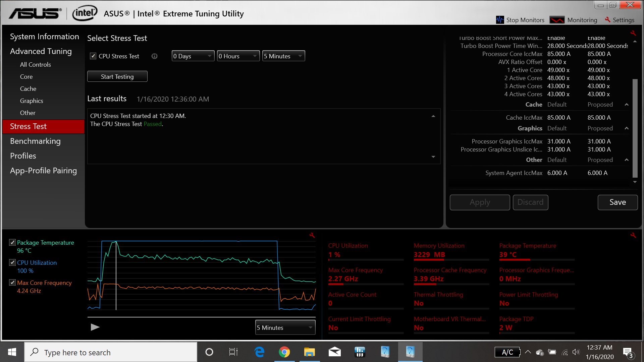The height and width of the screenshot is (362, 644).
Task: Click the Wi-Fi network tray icon
Action: [x=565, y=352]
